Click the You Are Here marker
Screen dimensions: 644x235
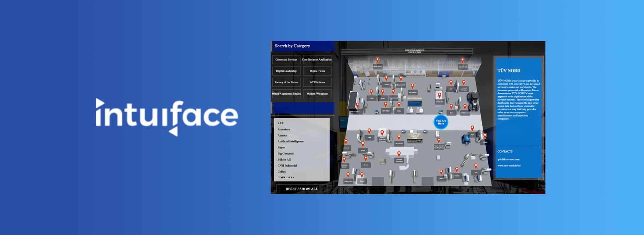[441, 122]
